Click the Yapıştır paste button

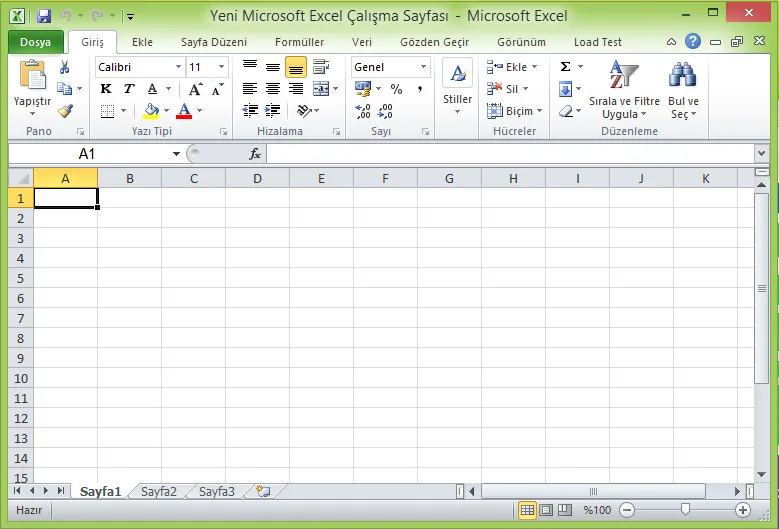[x=32, y=85]
